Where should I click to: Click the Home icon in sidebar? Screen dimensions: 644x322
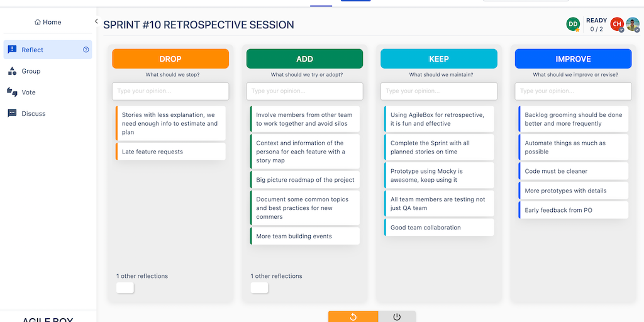pyautogui.click(x=38, y=22)
